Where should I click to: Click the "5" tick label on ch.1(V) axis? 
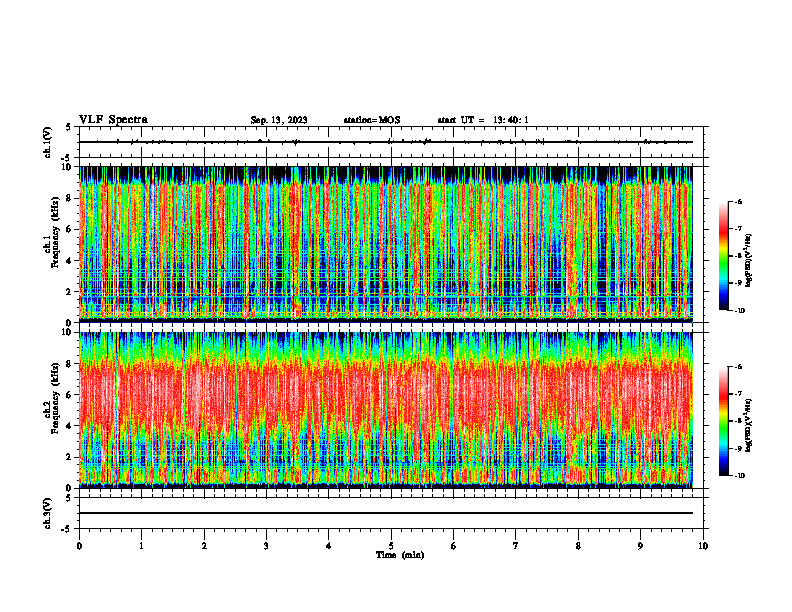[x=68, y=127]
